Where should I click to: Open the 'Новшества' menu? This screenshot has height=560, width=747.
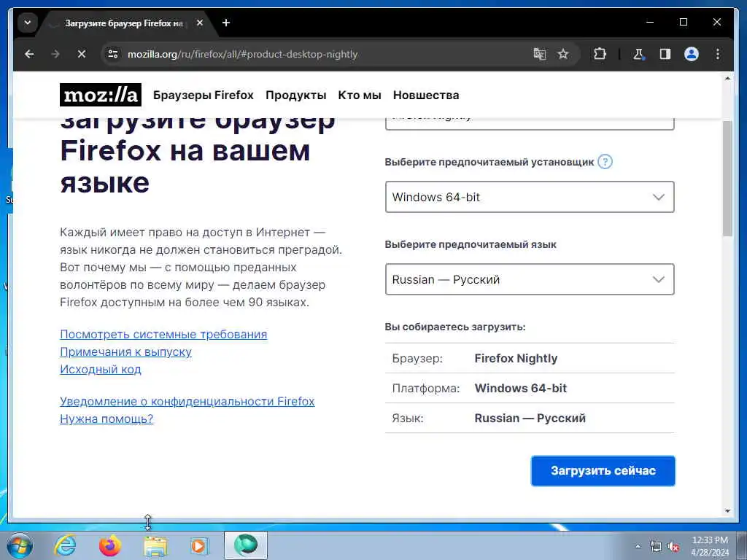pos(426,96)
